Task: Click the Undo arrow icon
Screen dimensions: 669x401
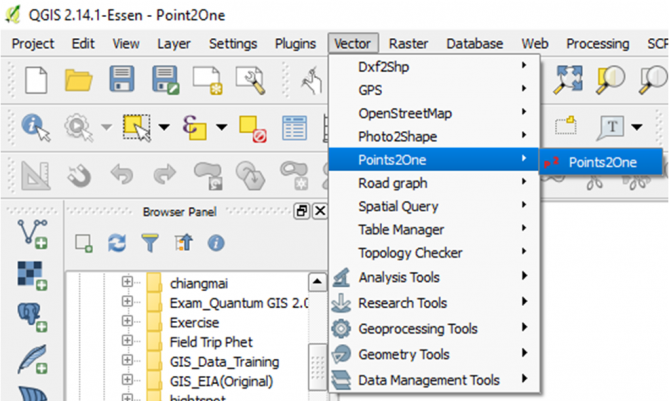Action: coord(122,174)
